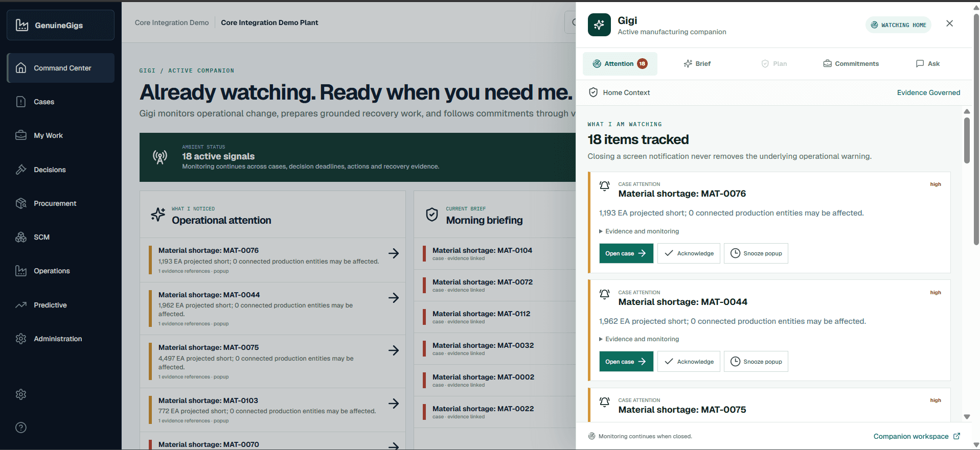This screenshot has height=450, width=980.
Task: Close the Gigi companion panel
Action: (949, 23)
